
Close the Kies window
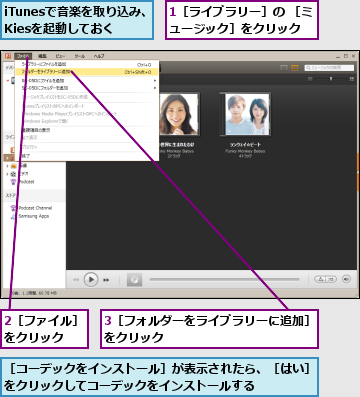point(354,56)
